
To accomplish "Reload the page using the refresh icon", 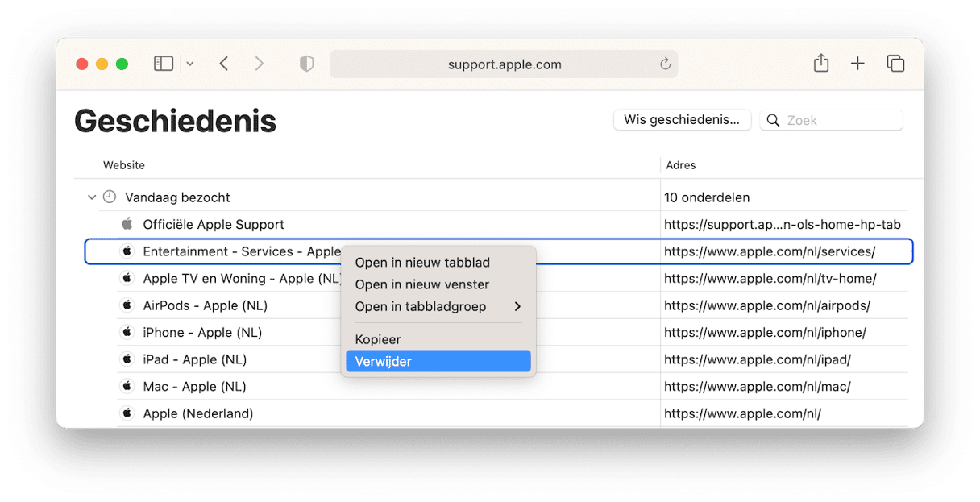I will pyautogui.click(x=665, y=64).
